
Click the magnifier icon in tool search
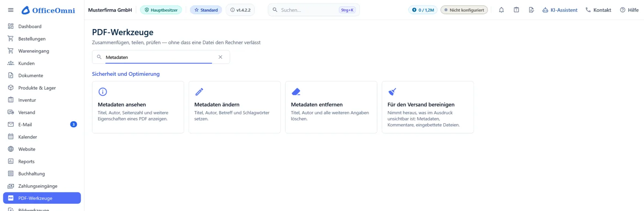pos(99,57)
